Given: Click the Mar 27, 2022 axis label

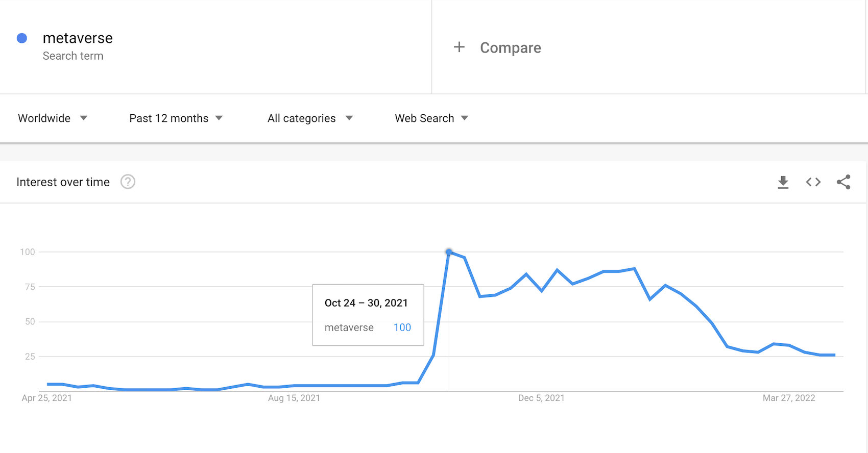Looking at the screenshot, I should pos(789,398).
